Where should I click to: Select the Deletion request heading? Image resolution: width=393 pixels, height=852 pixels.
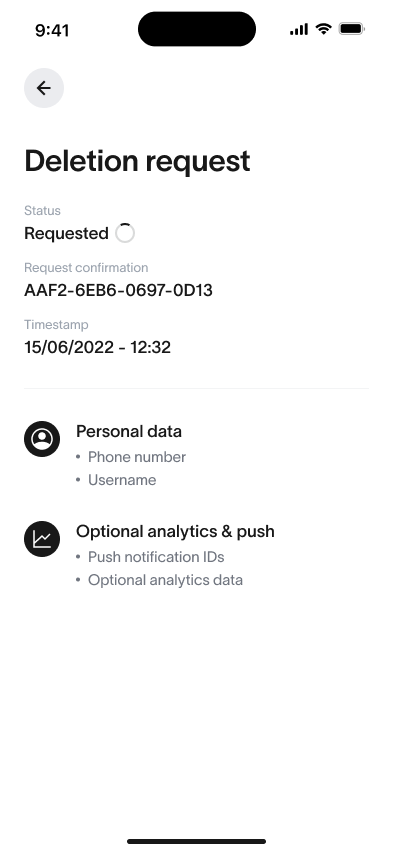pos(137,161)
